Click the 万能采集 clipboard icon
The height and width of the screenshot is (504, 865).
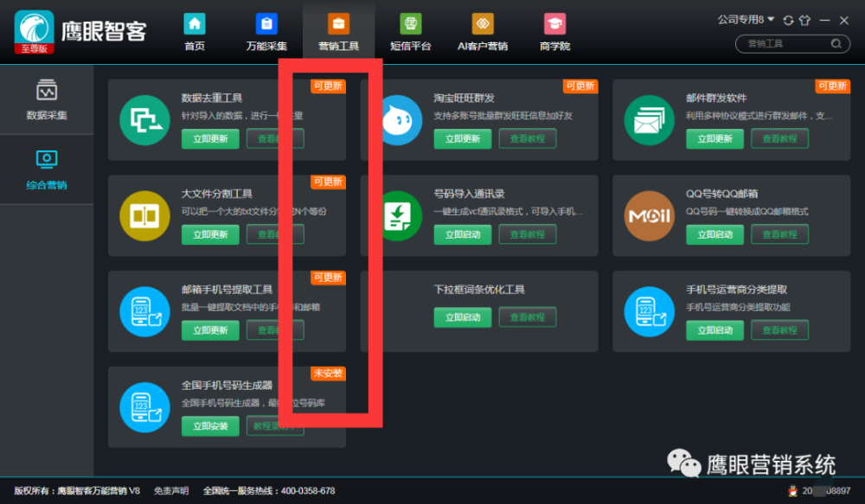(266, 23)
